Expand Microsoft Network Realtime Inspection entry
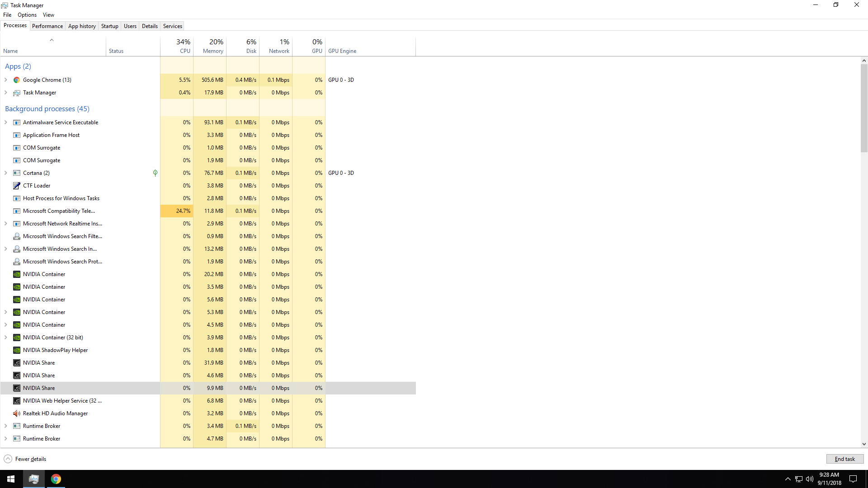Viewport: 868px width, 488px height. coord(6,224)
